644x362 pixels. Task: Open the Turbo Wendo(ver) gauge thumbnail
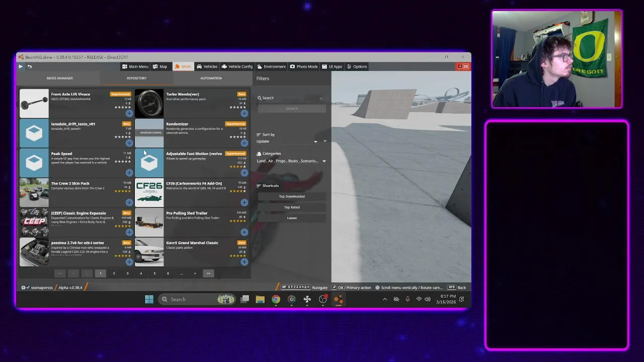tap(149, 104)
